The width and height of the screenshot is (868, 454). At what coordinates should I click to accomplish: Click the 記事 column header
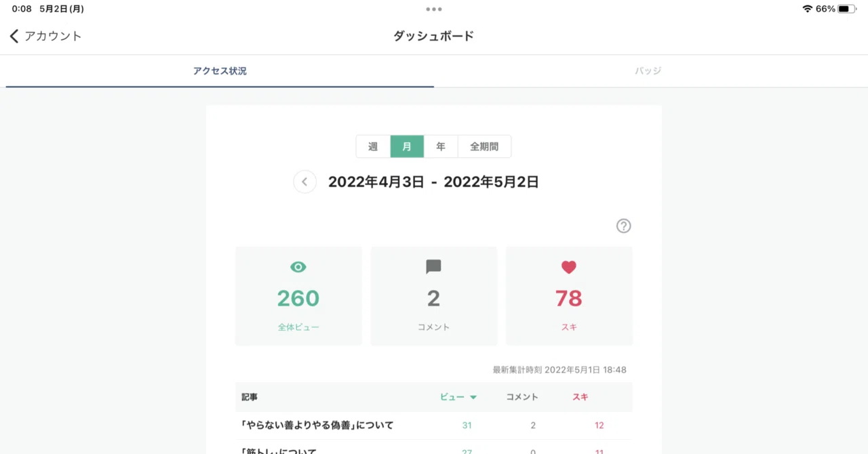tap(250, 397)
